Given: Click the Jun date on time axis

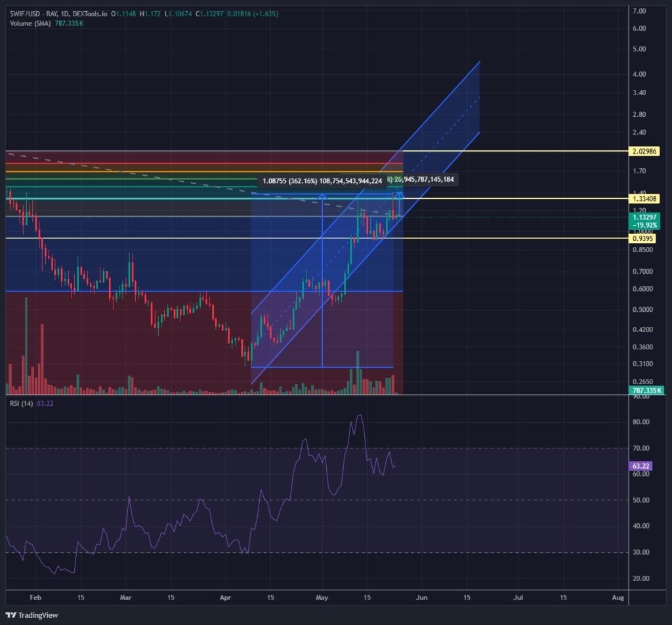Looking at the screenshot, I should (422, 597).
